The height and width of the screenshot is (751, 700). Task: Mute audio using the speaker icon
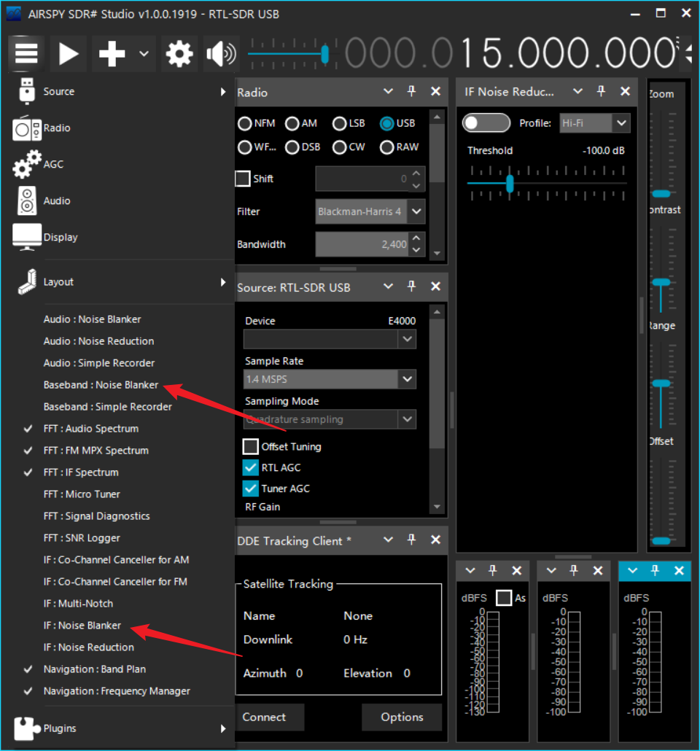(x=221, y=54)
